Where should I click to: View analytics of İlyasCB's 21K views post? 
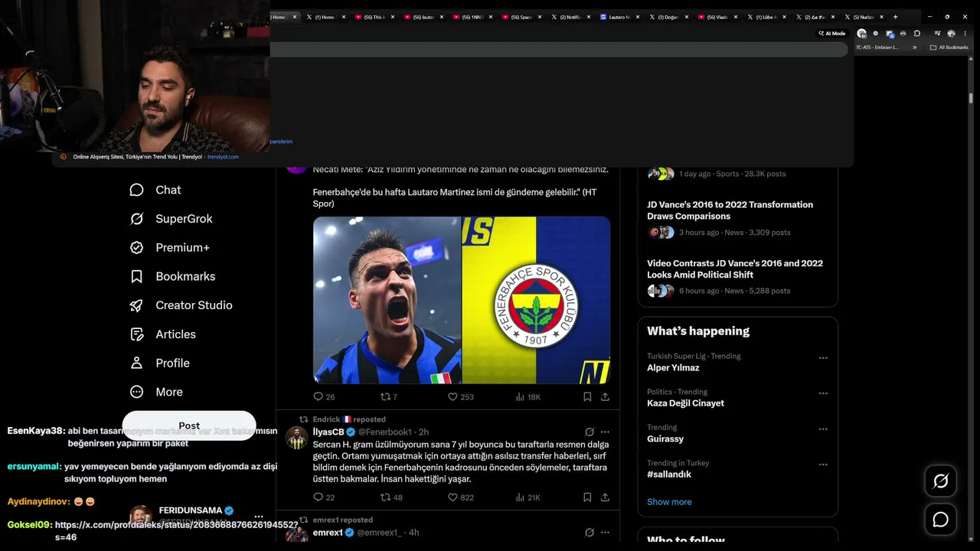[x=528, y=497]
